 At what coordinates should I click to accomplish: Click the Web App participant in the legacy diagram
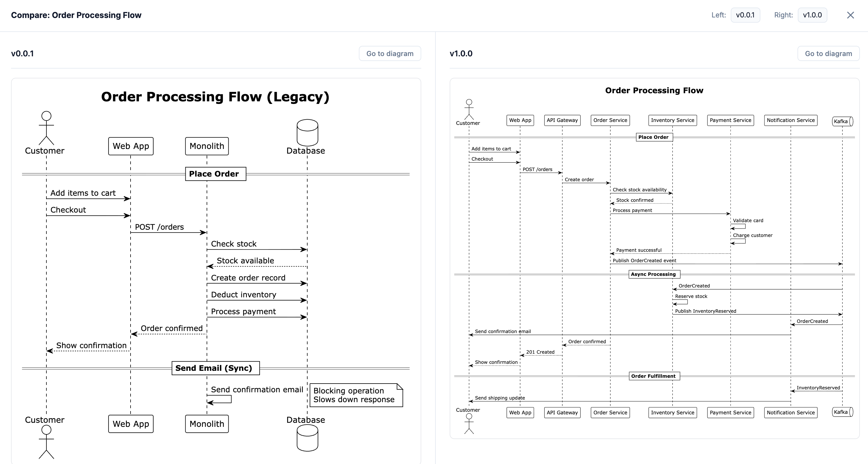pos(130,146)
